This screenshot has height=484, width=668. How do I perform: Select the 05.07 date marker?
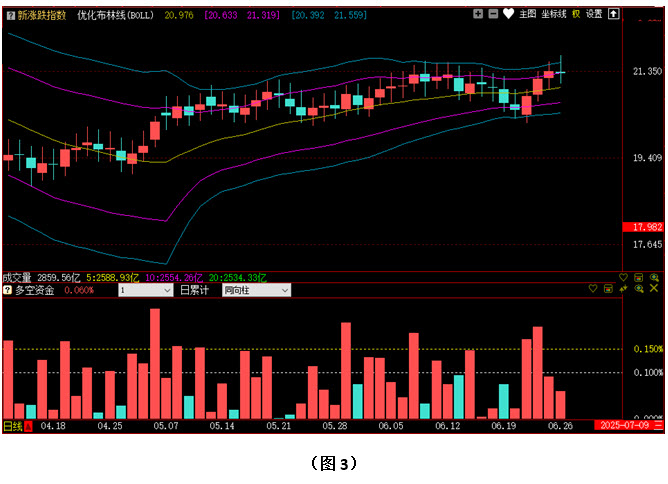click(166, 426)
